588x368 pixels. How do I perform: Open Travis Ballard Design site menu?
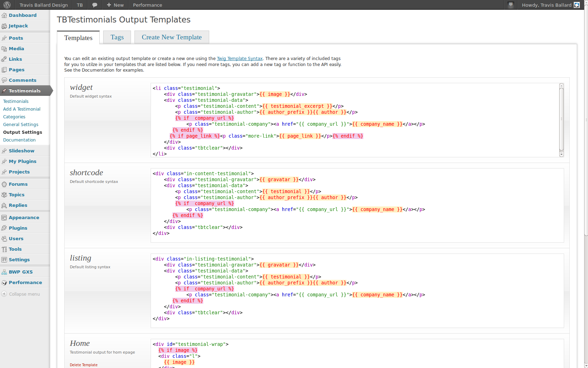point(44,5)
